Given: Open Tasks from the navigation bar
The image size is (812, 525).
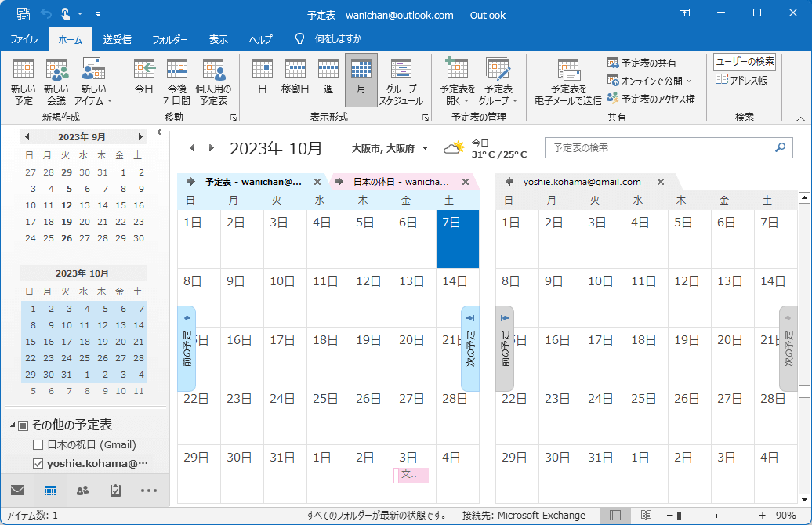Looking at the screenshot, I should [115, 491].
